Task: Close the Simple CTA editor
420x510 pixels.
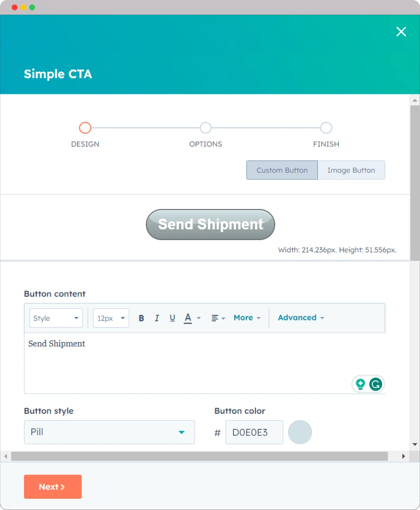Action: point(401,32)
